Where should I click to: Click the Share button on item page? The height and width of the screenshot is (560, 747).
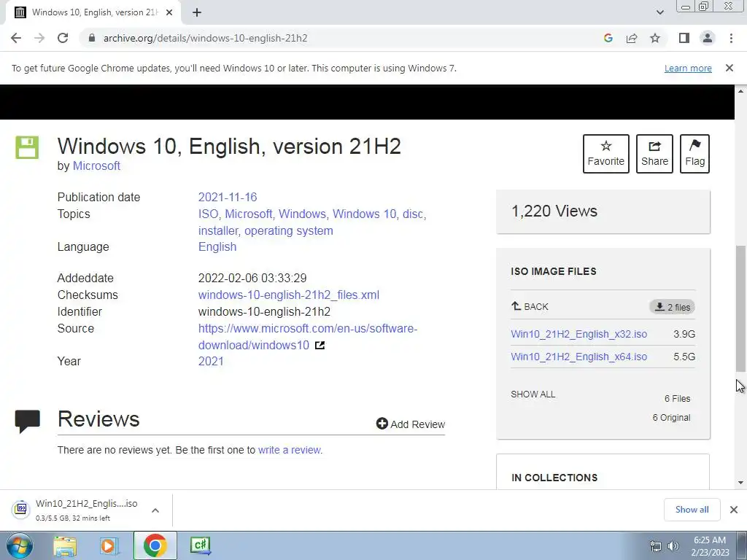[654, 154]
